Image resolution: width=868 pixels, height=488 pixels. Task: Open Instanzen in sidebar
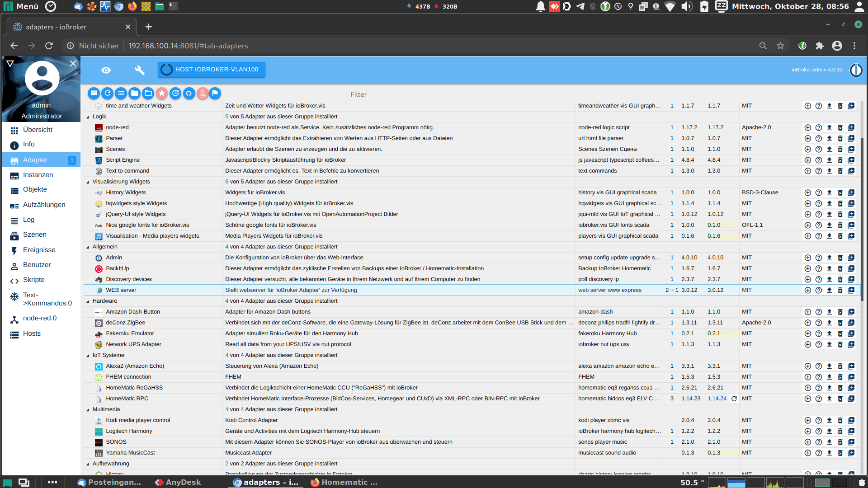[x=38, y=175]
